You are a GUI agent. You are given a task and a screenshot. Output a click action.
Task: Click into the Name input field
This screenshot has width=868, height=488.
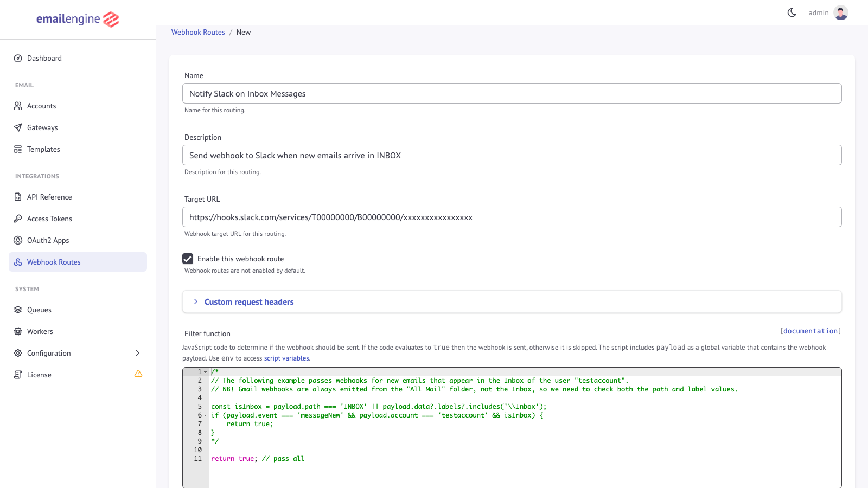[512, 93]
